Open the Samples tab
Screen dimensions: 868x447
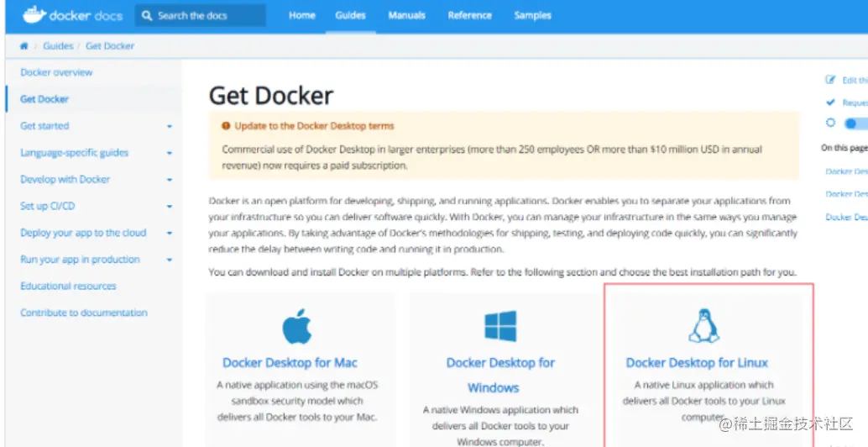tap(532, 15)
